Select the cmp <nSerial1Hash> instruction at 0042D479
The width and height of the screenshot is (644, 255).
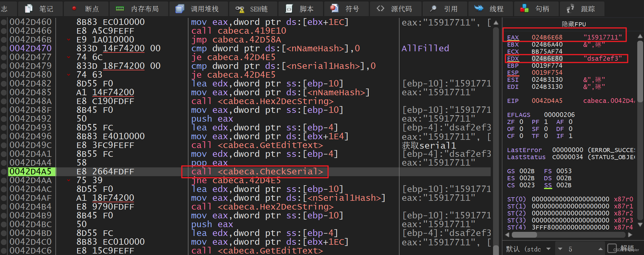coord(283,66)
